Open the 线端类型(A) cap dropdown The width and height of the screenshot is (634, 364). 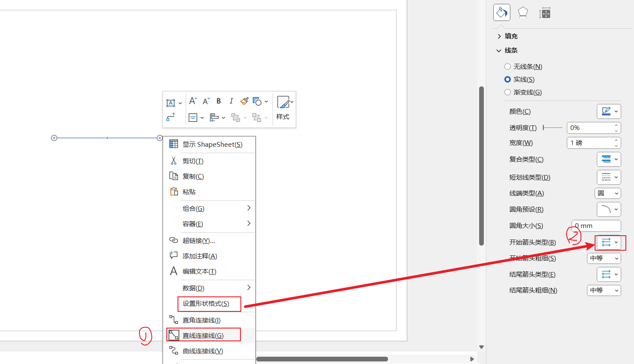tap(607, 193)
